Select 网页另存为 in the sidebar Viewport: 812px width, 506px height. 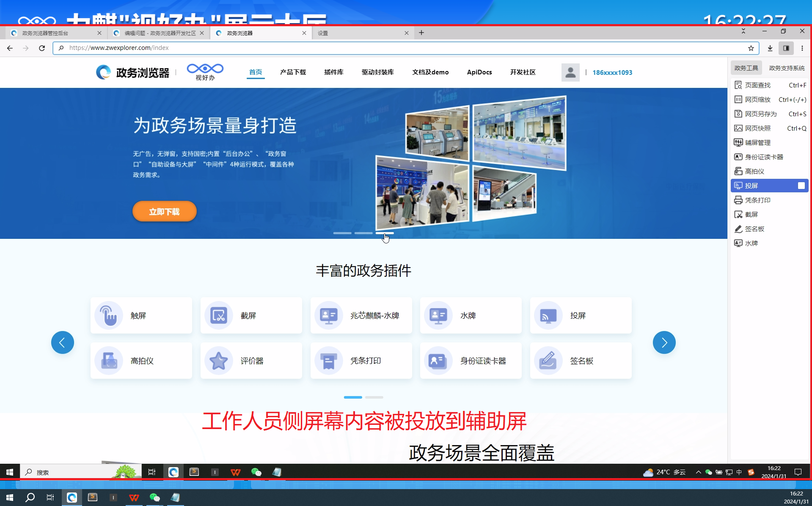[x=770, y=114]
